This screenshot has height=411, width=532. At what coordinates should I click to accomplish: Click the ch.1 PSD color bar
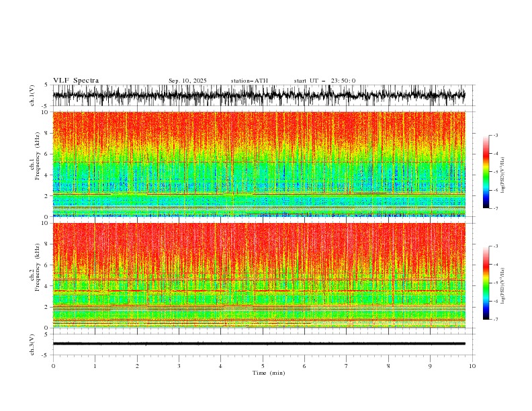pos(486,172)
